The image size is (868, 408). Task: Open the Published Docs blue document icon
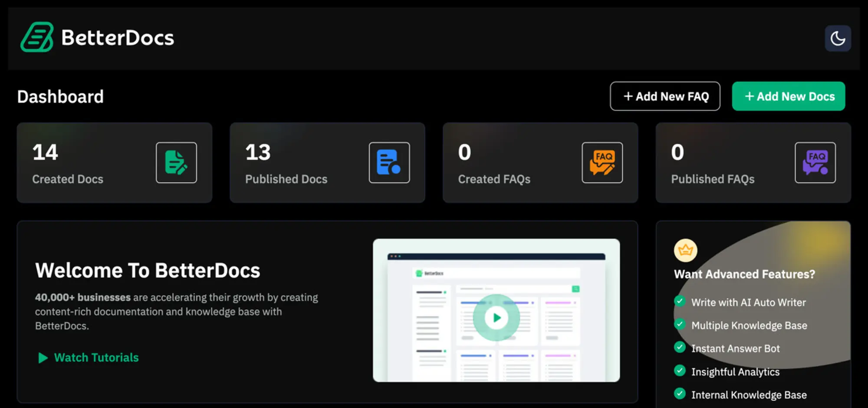tap(389, 163)
